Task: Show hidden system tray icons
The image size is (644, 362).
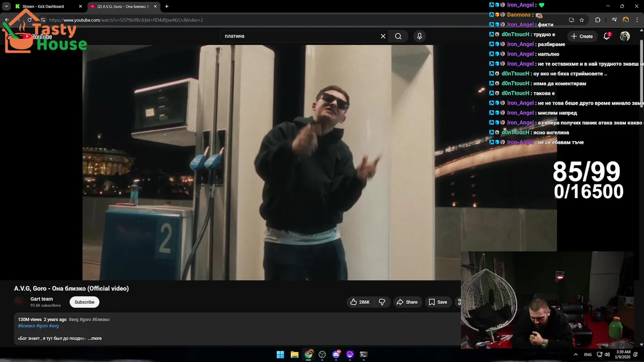Action: pyautogui.click(x=576, y=354)
